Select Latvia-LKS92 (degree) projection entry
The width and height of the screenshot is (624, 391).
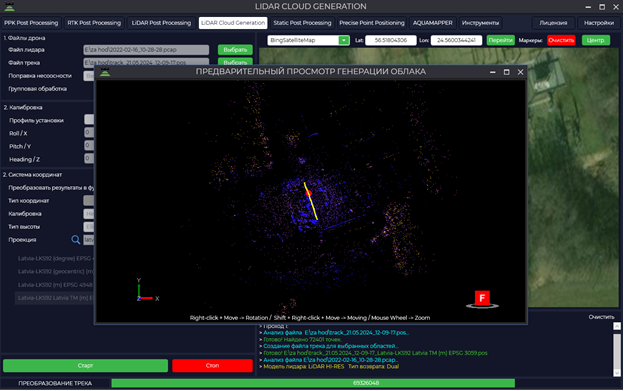point(56,259)
